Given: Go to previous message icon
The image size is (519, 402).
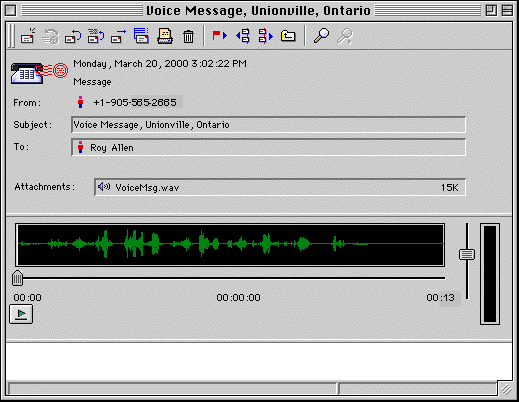Looking at the screenshot, I should coord(243,36).
